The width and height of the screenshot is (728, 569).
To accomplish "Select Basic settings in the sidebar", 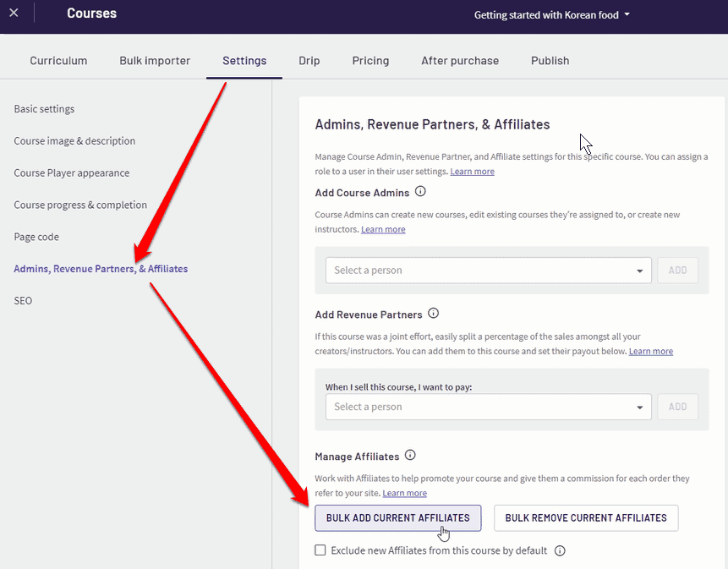I will 44,108.
